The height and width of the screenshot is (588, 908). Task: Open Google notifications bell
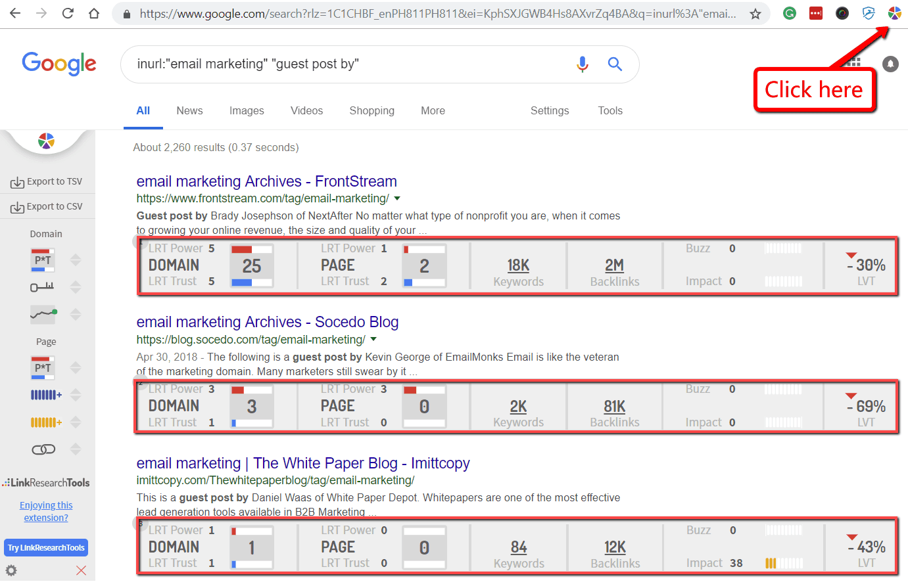pyautogui.click(x=890, y=63)
